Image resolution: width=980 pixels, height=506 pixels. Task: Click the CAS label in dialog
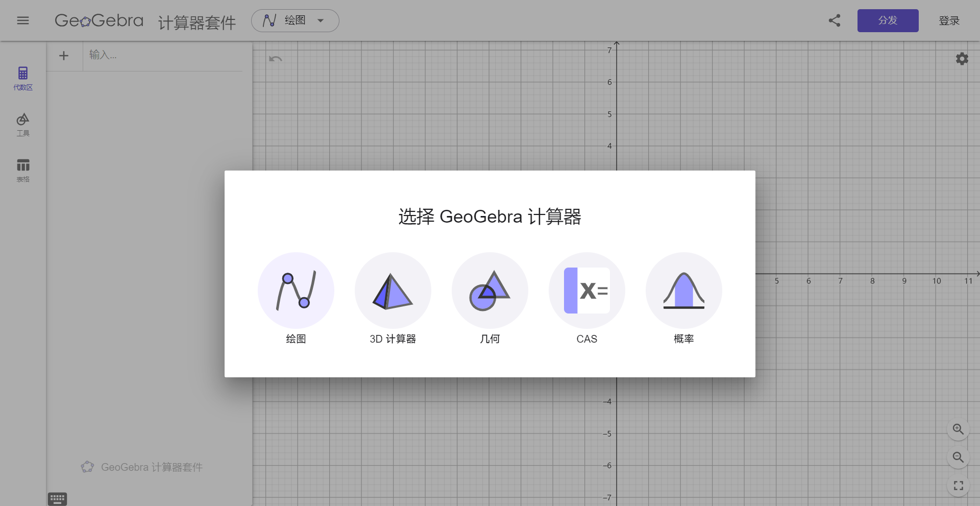[587, 339]
